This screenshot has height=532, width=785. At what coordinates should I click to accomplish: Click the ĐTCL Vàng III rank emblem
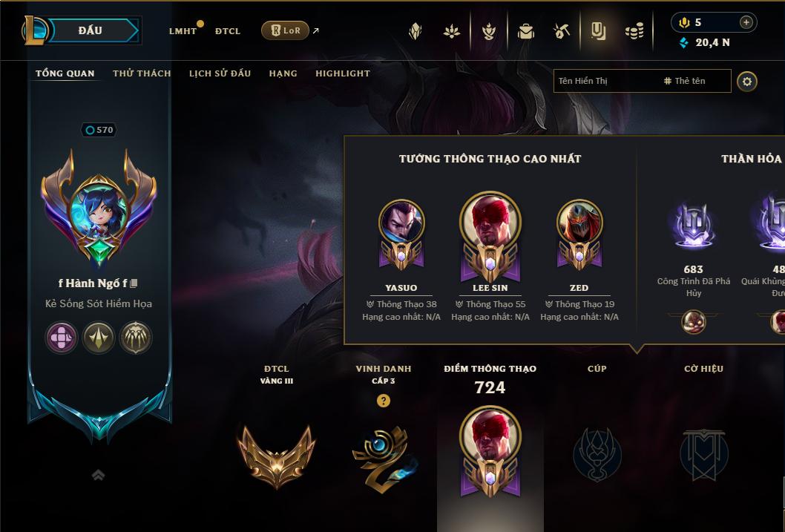click(276, 457)
